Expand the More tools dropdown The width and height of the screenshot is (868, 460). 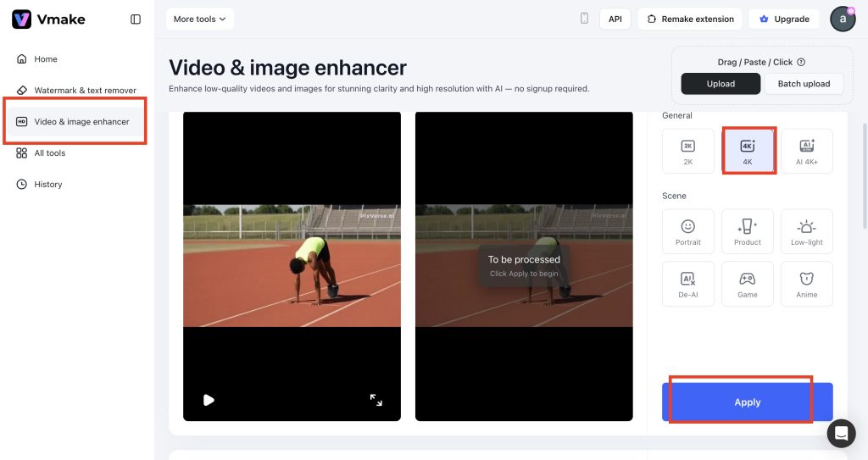tap(200, 19)
